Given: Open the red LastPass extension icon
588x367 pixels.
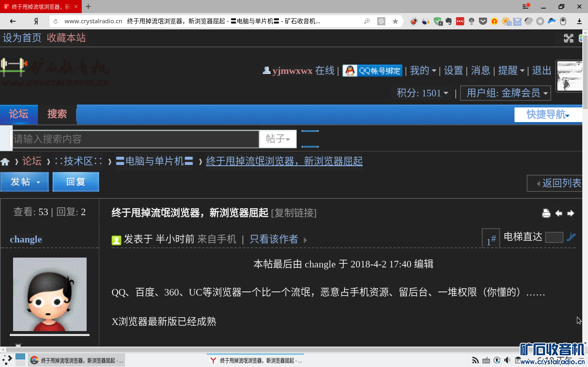Looking at the screenshot, I should [x=460, y=21].
